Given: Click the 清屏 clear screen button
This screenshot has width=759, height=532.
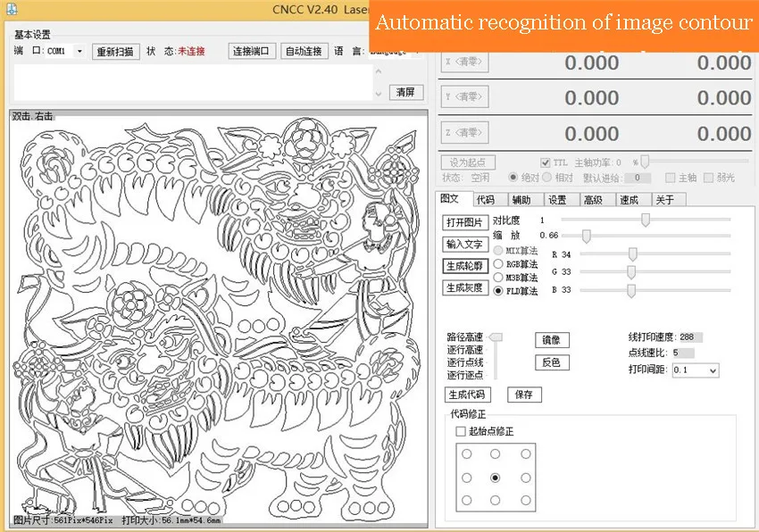Looking at the screenshot, I should pos(406,92).
